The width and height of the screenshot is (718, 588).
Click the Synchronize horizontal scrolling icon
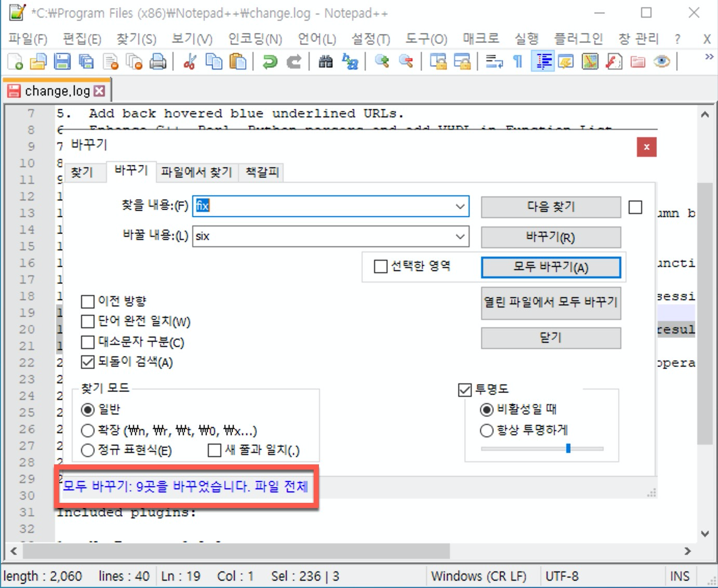462,62
